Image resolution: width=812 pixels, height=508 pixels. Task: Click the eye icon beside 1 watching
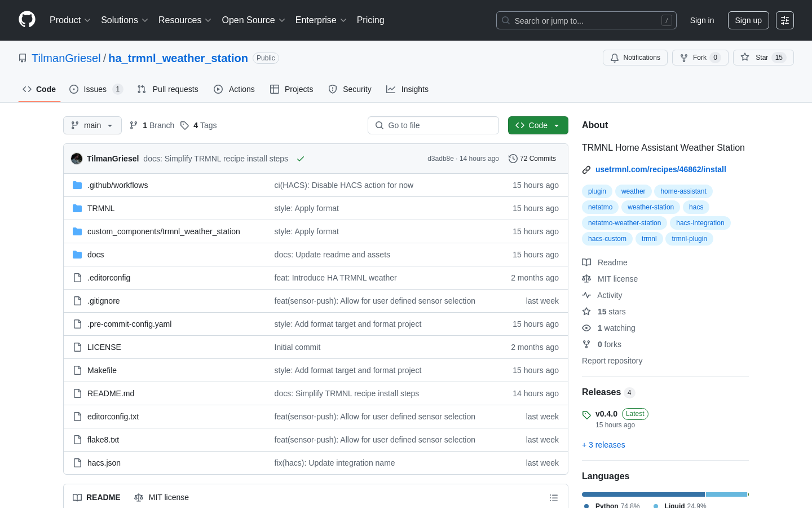click(586, 328)
